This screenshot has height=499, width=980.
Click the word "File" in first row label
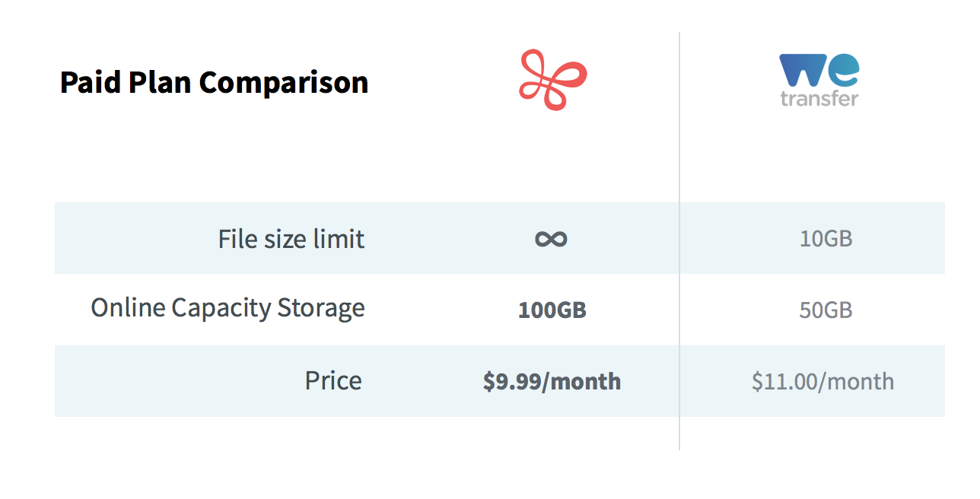pyautogui.click(x=237, y=239)
